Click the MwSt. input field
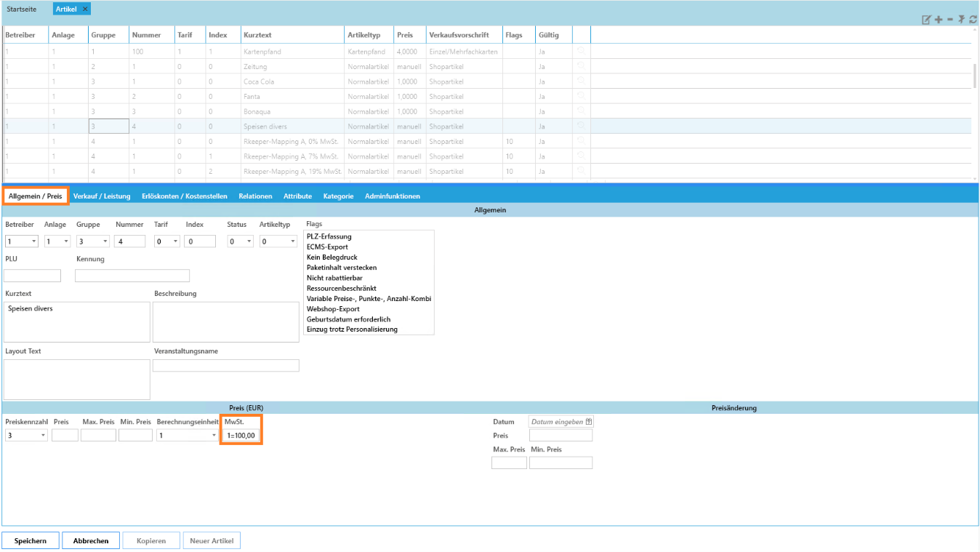 click(x=241, y=436)
